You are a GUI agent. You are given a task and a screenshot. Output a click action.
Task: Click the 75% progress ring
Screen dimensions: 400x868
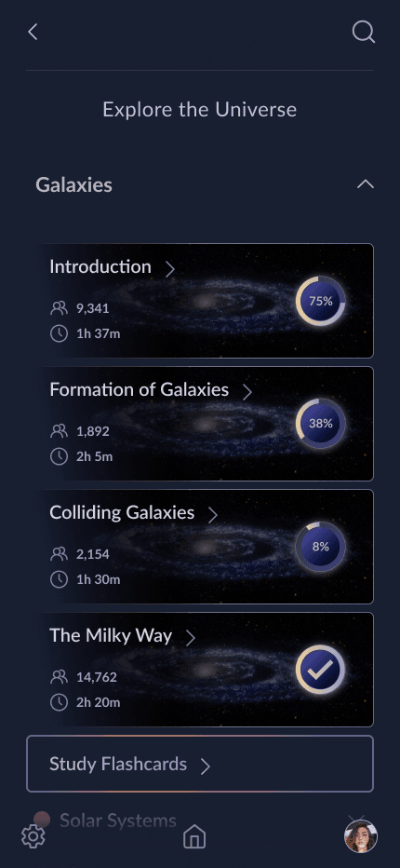[x=320, y=301]
